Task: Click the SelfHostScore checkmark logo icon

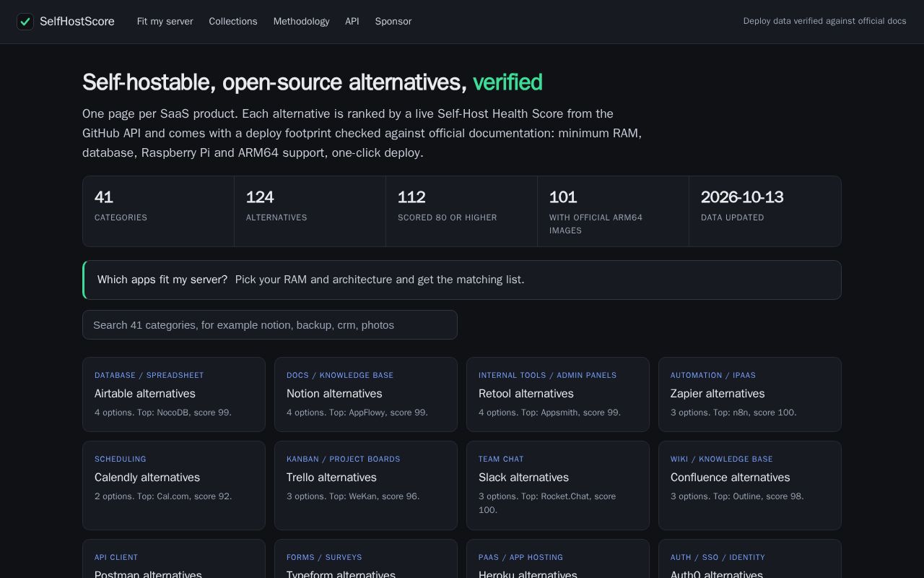Action: click(25, 22)
